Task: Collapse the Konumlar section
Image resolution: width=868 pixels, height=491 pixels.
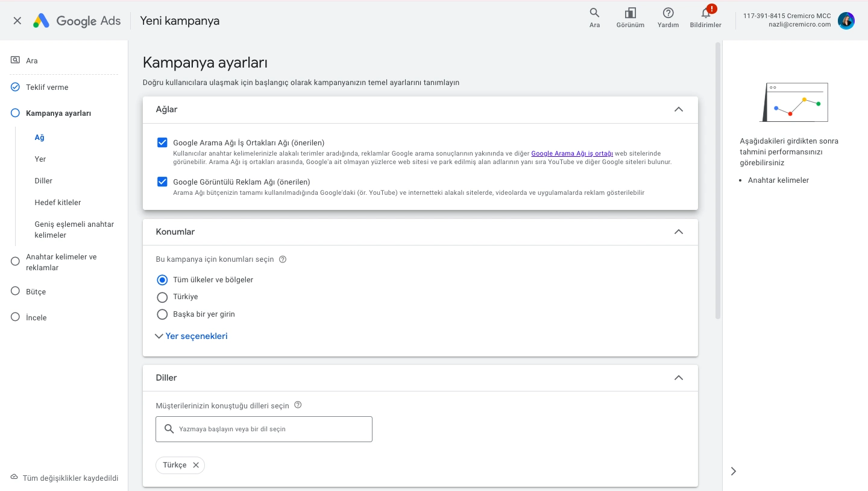Action: [679, 232]
